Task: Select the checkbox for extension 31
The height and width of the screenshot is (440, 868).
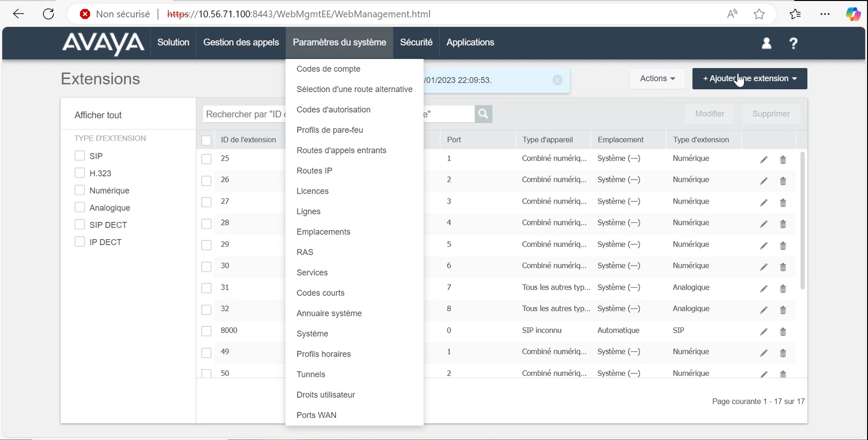Action: (x=206, y=288)
